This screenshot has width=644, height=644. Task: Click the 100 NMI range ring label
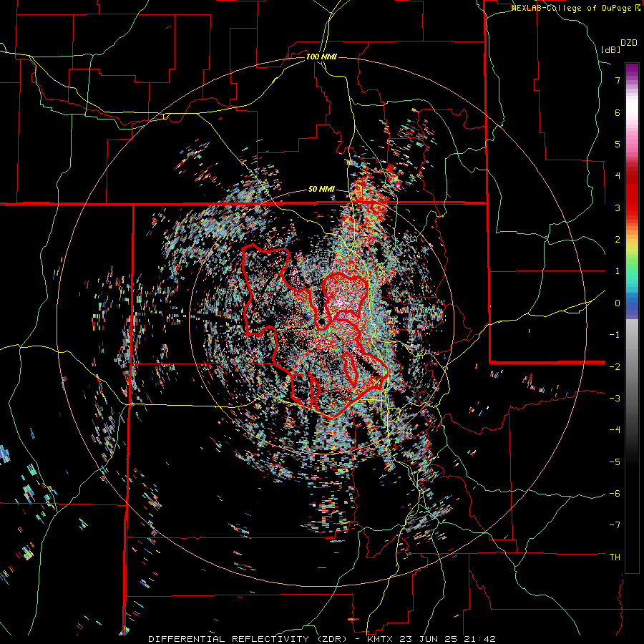(x=321, y=57)
